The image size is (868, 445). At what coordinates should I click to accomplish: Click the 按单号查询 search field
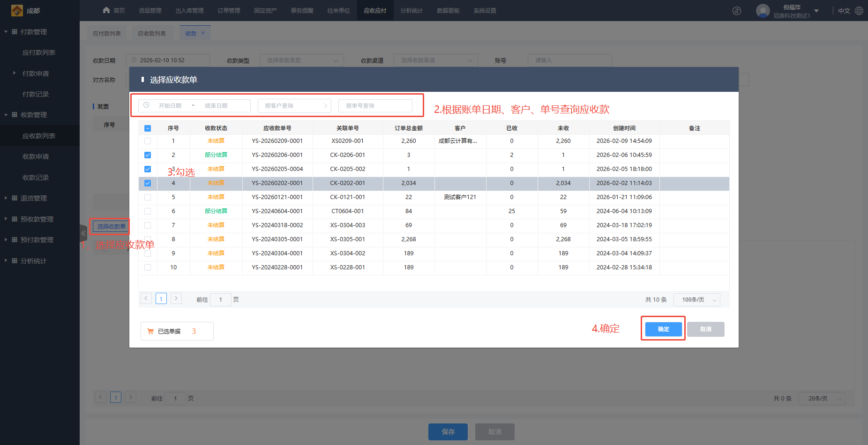pos(375,106)
